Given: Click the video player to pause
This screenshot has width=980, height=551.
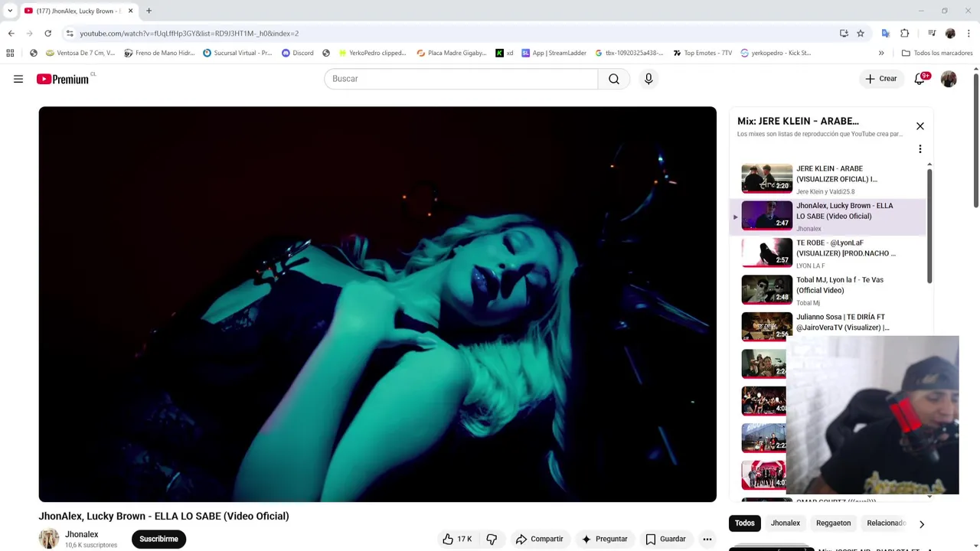Looking at the screenshot, I should pos(377,304).
